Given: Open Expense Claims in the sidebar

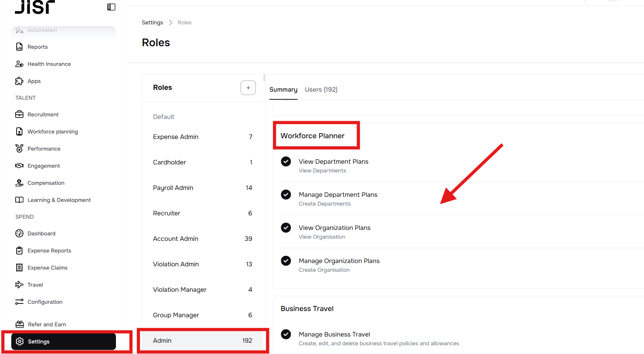Looking at the screenshot, I should pyautogui.click(x=48, y=268).
